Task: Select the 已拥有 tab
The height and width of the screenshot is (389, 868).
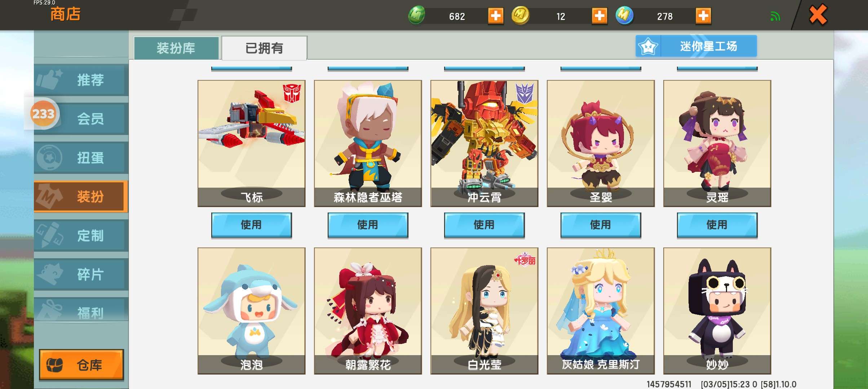Action: 264,48
